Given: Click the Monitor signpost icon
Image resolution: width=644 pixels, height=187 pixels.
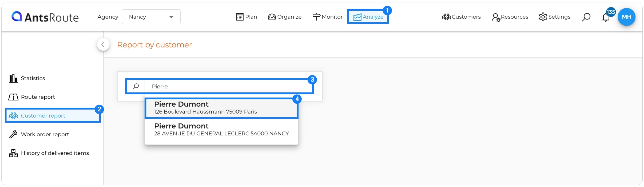Looking at the screenshot, I should pyautogui.click(x=316, y=17).
